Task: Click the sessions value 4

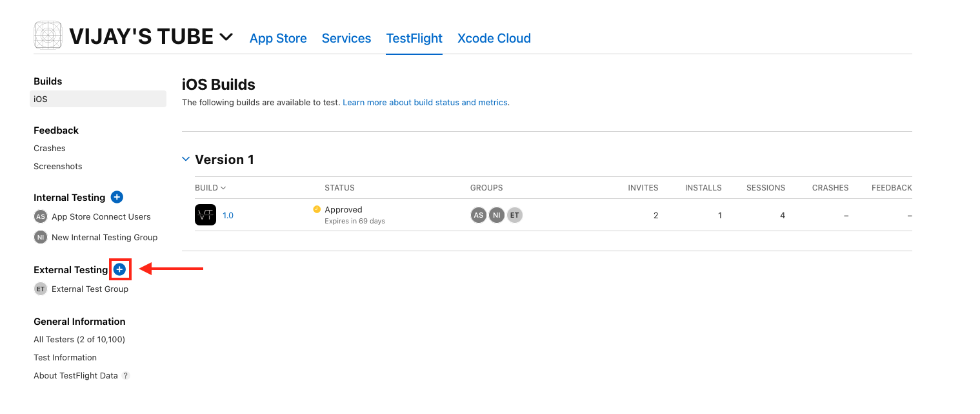Action: (x=783, y=215)
